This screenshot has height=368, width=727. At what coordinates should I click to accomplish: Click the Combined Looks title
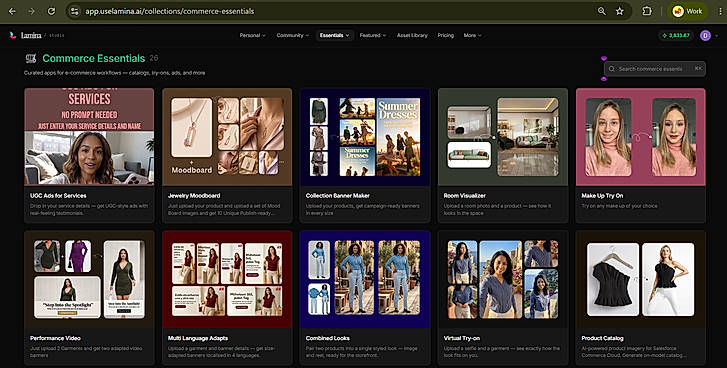(328, 338)
